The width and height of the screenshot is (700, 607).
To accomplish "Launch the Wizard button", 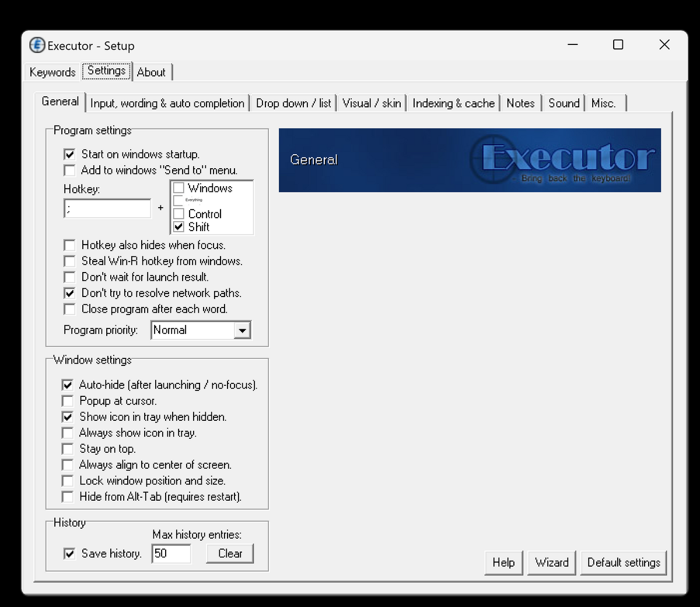I will pos(552,563).
